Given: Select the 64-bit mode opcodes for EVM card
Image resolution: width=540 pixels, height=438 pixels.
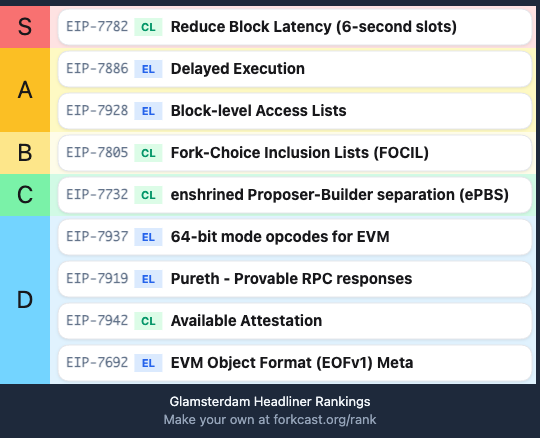Looking at the screenshot, I should tap(295, 237).
